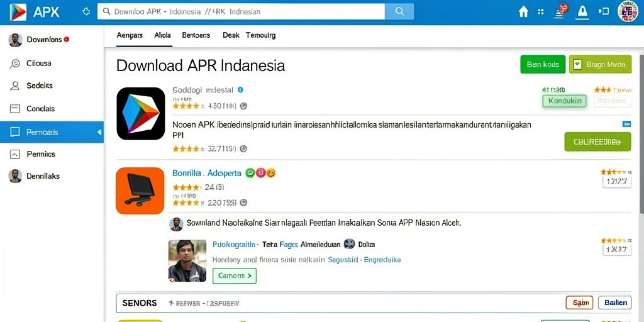Click the green Ban kous button

[543, 65]
